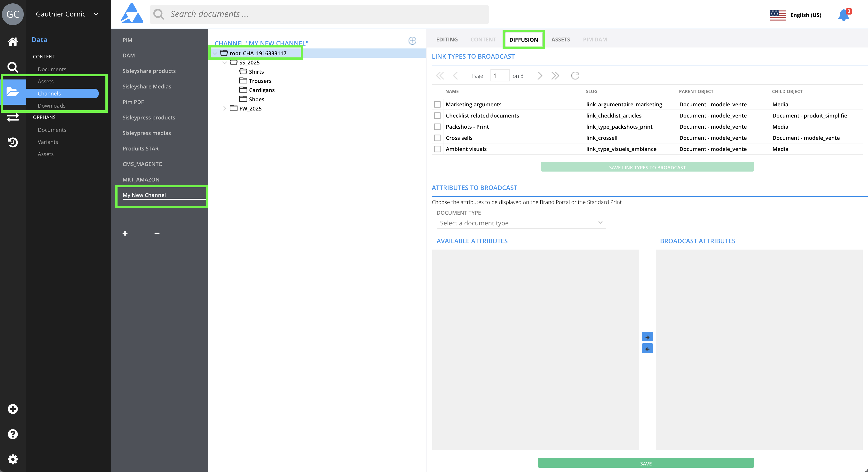
Task: Click the refresh icon in link types pagination
Action: [x=575, y=75]
